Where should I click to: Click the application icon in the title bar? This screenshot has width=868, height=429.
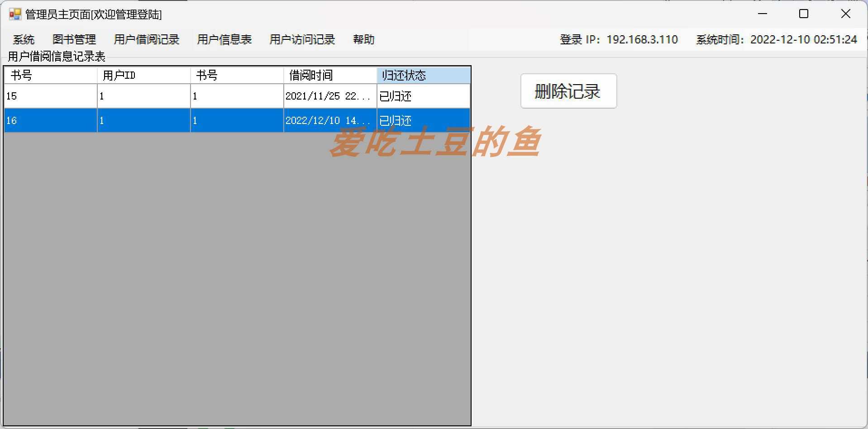pyautogui.click(x=14, y=14)
